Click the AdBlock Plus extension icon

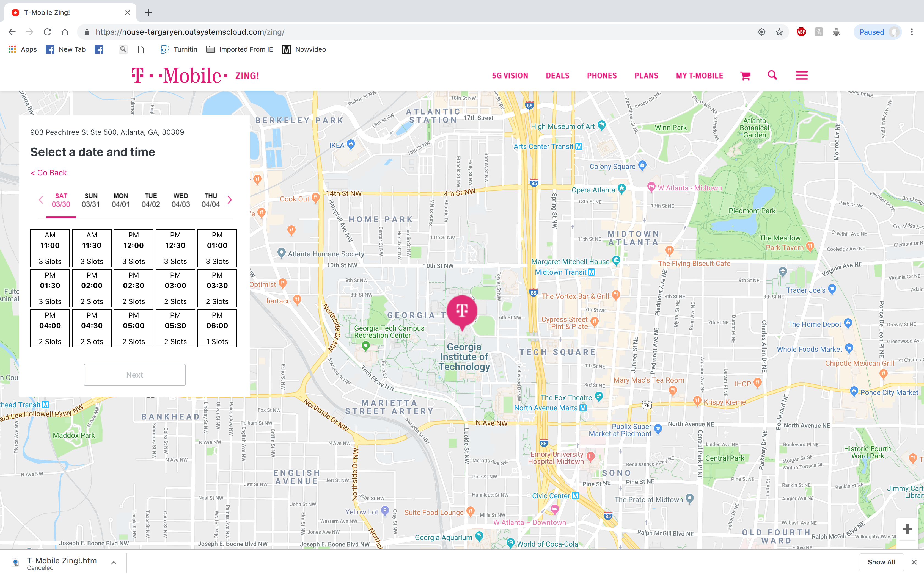click(801, 32)
